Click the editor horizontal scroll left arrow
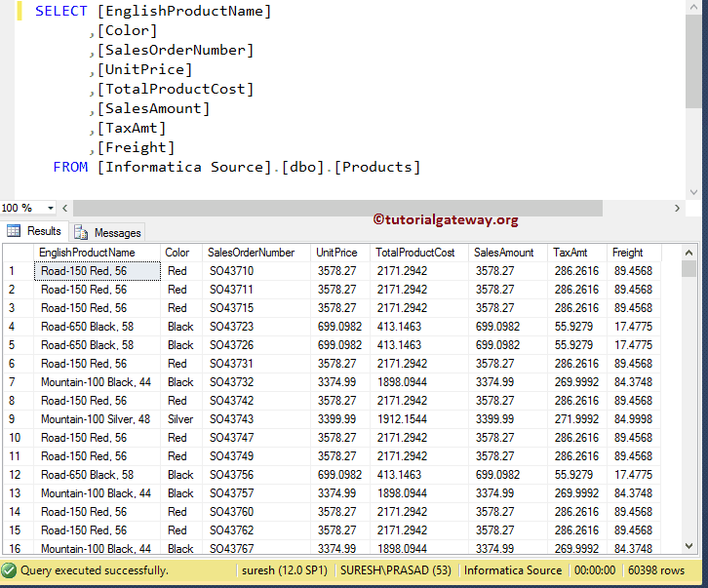The width and height of the screenshot is (708, 588). pos(65,209)
